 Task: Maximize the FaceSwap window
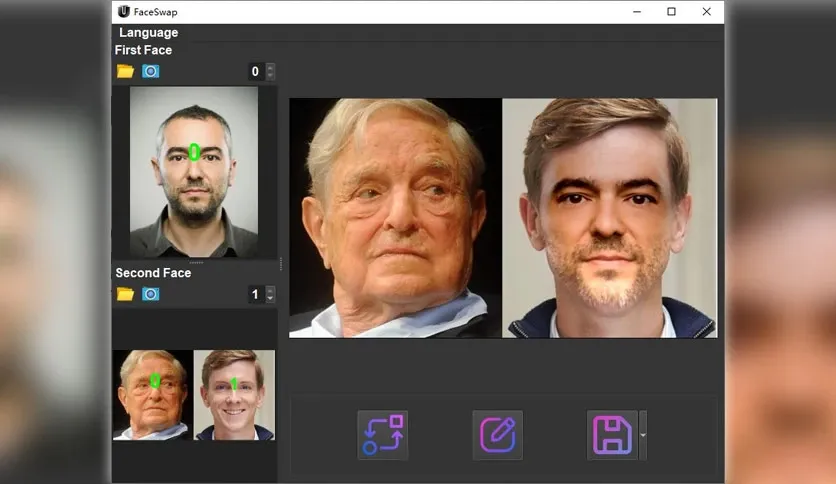coord(671,12)
